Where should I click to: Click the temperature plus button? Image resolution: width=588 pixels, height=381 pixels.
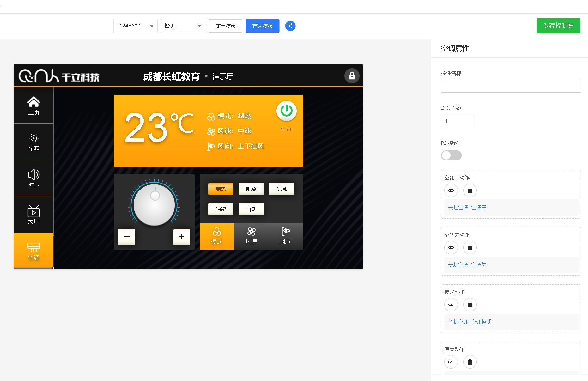181,237
